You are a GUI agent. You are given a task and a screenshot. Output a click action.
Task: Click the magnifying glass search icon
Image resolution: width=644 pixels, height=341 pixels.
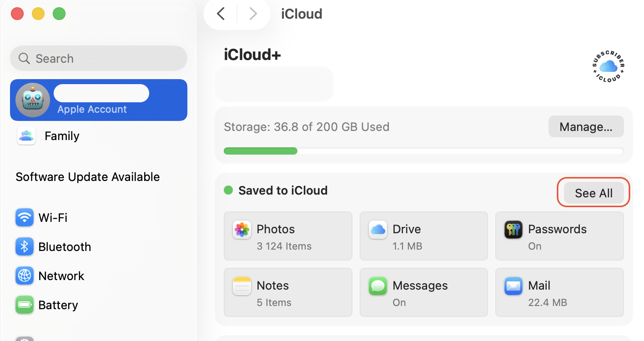[x=24, y=58]
